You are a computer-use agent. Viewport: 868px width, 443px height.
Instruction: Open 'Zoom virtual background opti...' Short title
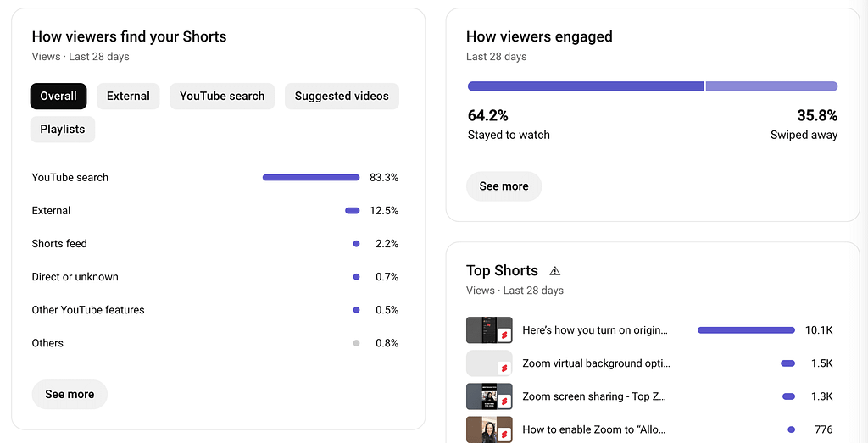pos(596,363)
